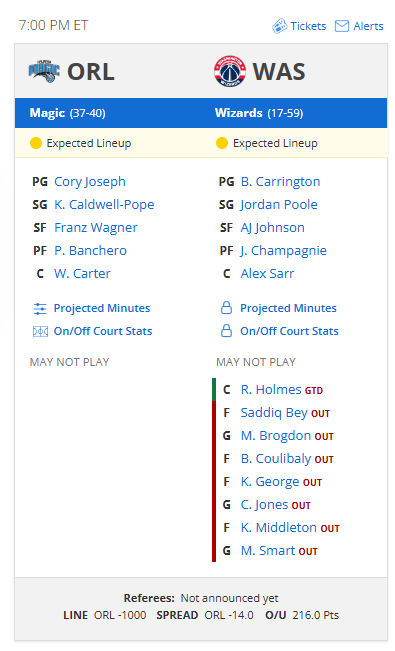Image resolution: width=395 pixels, height=651 pixels.
Task: Click the Orlando Magic team logo
Action: 44,71
